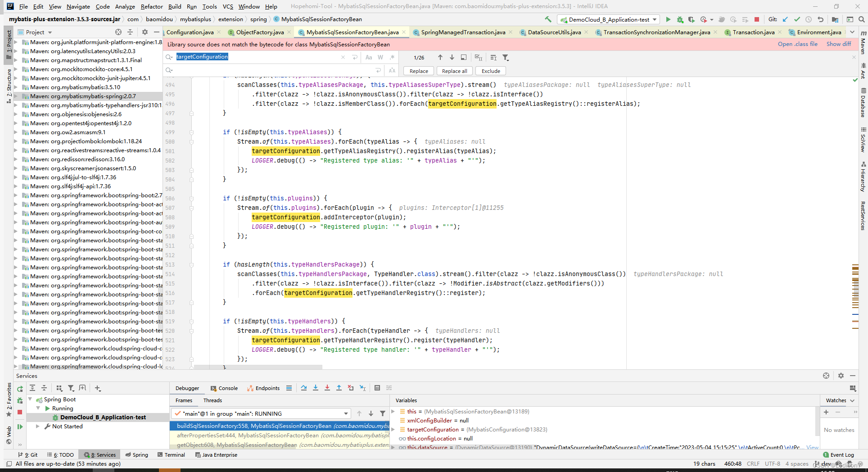Image resolution: width=868 pixels, height=472 pixels.
Task: Show hidden editor tabs dropdown chevron
Action: click(x=852, y=32)
